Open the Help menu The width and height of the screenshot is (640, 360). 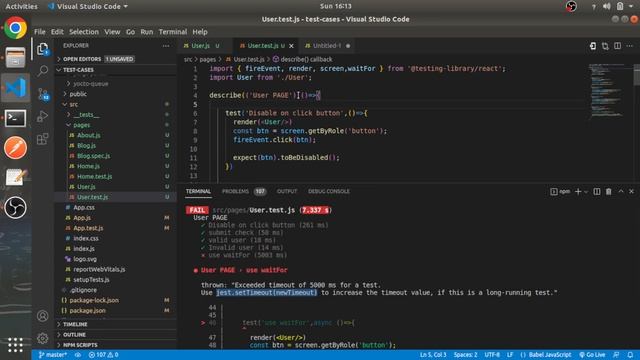(x=200, y=32)
